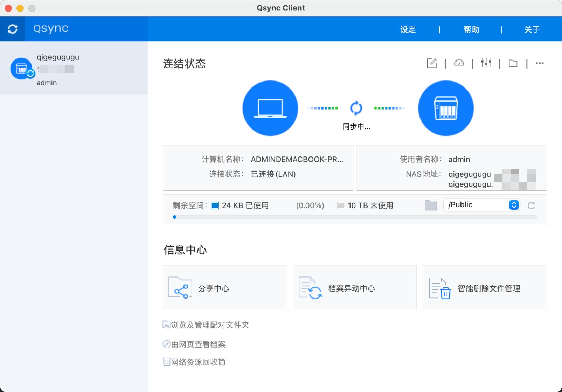Click the Qsync sync logo icon

[12, 29]
